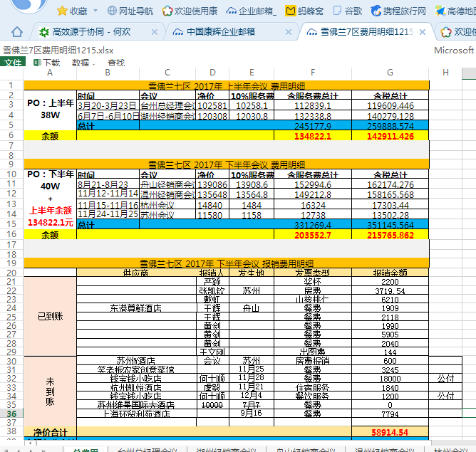Image resolution: width=476 pixels, height=452 pixels.
Task: Click the 查找 button
Action: 115,63
